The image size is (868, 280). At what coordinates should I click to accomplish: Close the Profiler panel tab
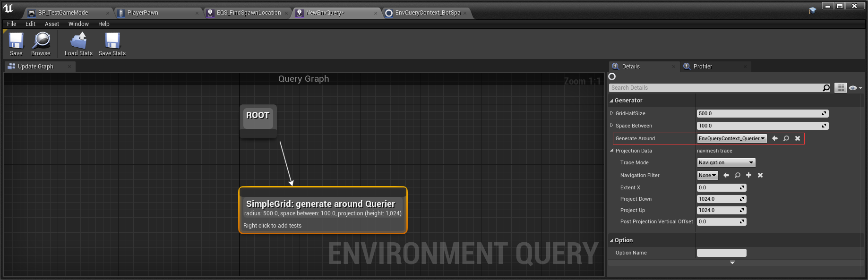tap(745, 67)
